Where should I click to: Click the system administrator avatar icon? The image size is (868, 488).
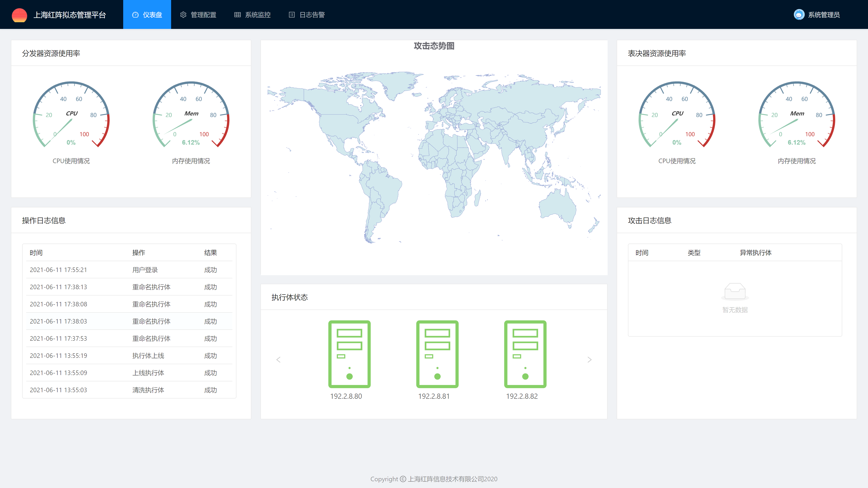click(x=799, y=15)
